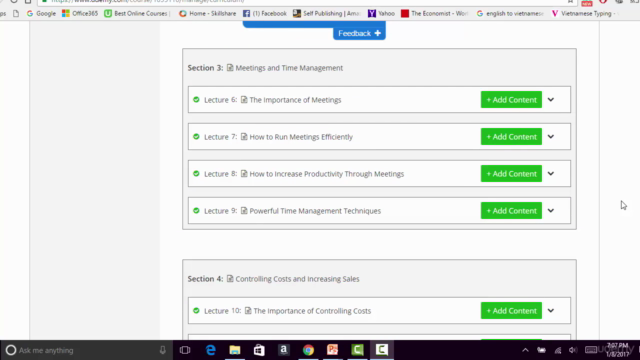Click document icon in Lecture 8 row
This screenshot has height=360, width=640.
pos(244,173)
